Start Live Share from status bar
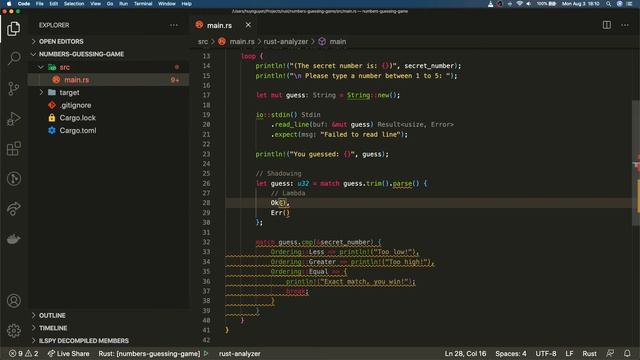 tap(68, 353)
